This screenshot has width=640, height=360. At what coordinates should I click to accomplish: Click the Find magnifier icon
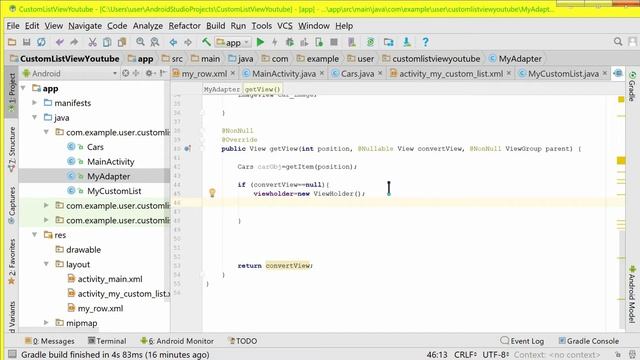click(x=140, y=42)
